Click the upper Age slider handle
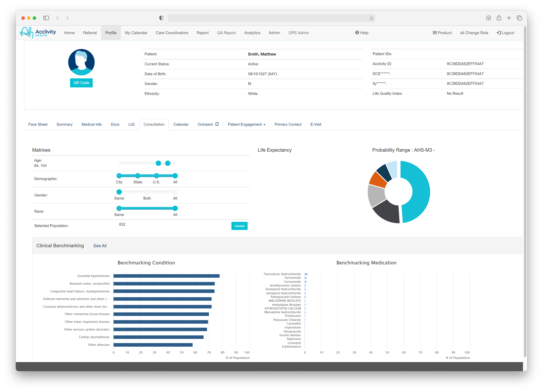This screenshot has height=392, width=543. [x=168, y=163]
